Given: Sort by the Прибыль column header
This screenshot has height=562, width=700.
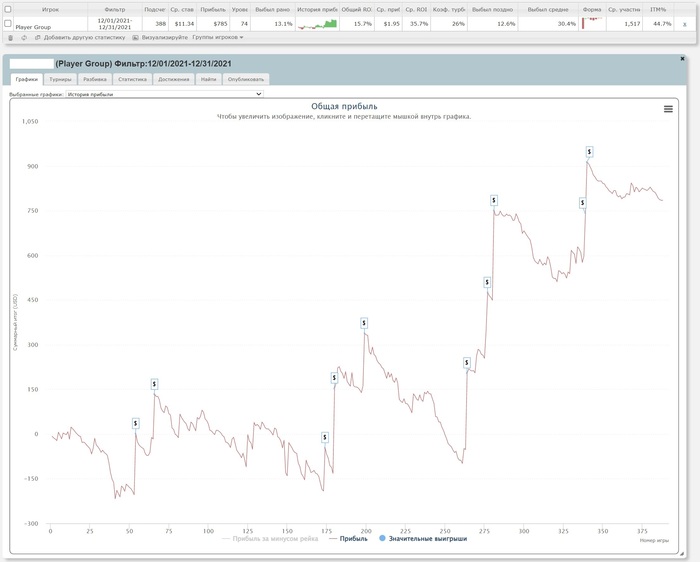Looking at the screenshot, I should [213, 9].
